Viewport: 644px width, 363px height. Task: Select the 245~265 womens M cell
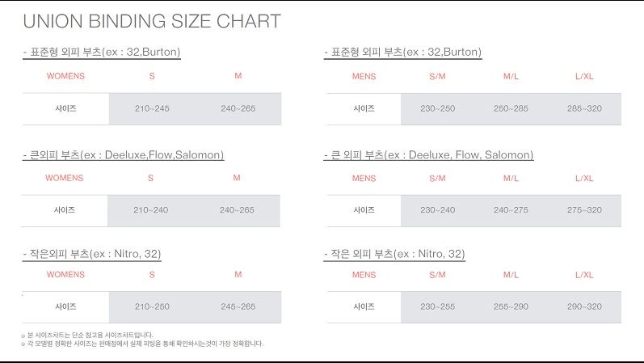238,306
